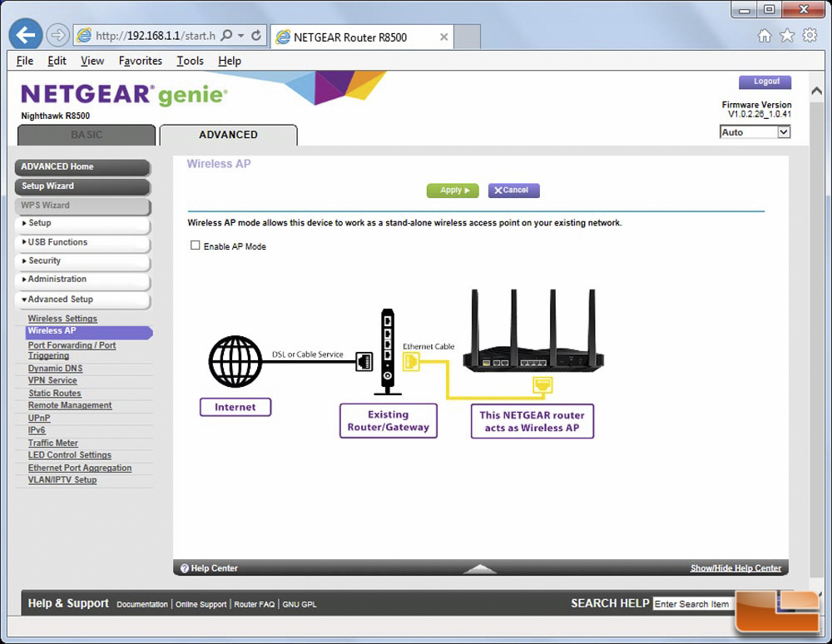Click the browser address bar URL

point(156,36)
